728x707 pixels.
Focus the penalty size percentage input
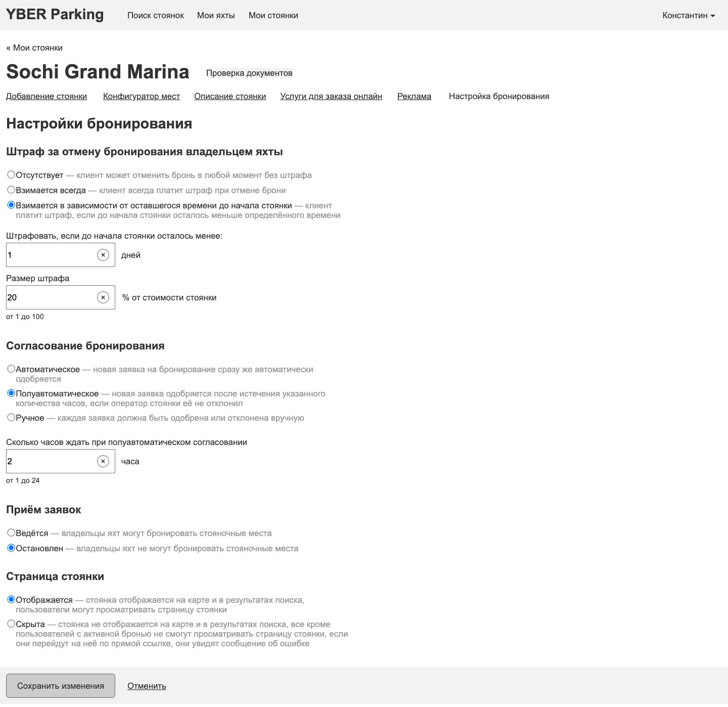pyautogui.click(x=61, y=297)
